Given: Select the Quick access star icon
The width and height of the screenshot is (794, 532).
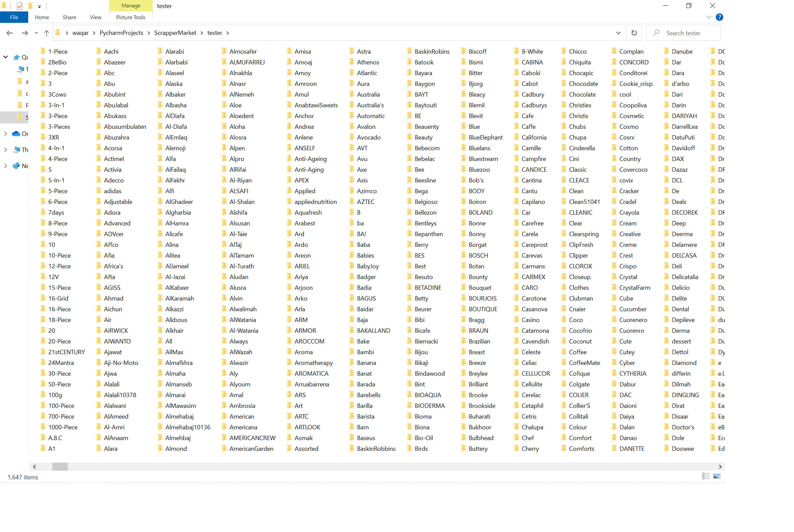Looking at the screenshot, I should tap(16, 57).
